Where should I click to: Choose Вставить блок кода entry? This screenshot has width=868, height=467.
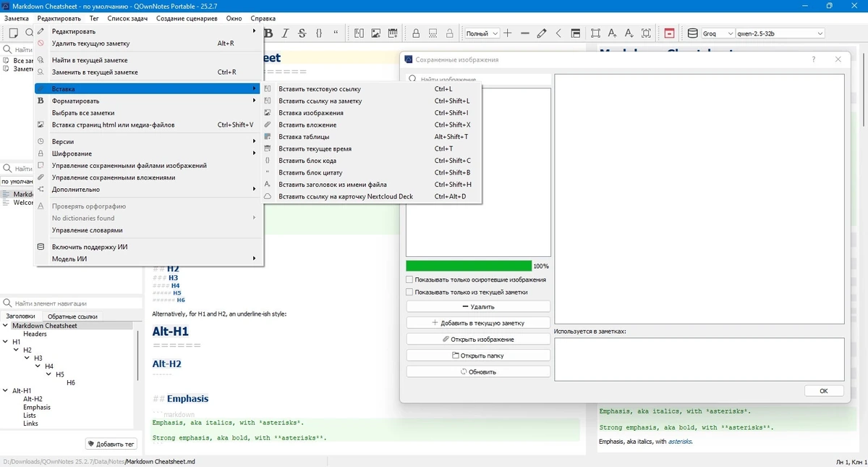373,161
